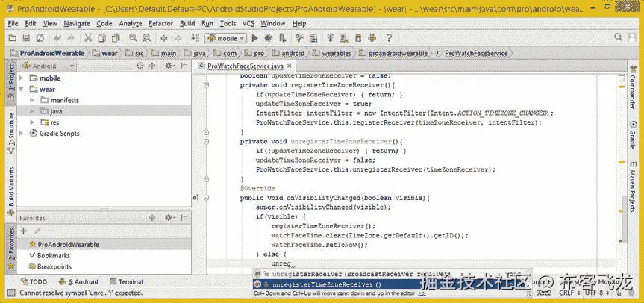
Task: Open the Android project view dropdown
Action: click(49, 66)
